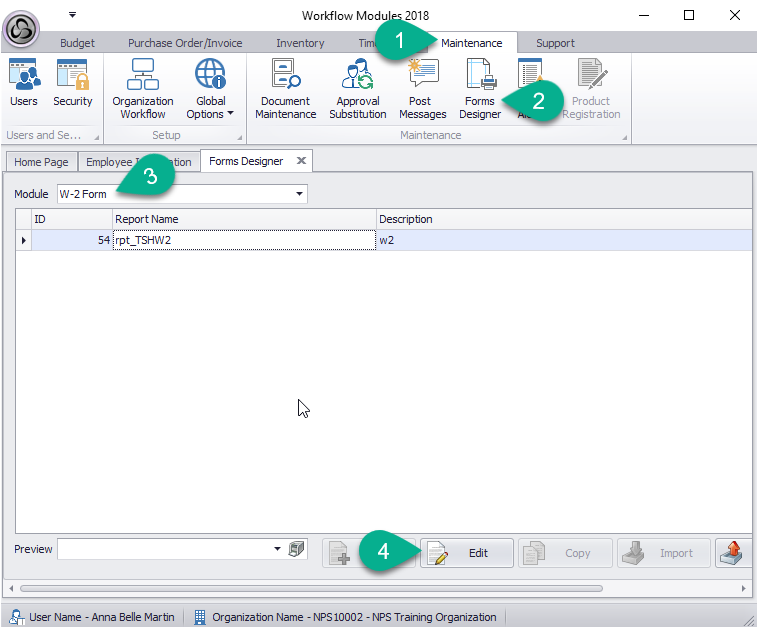Viewport: 757px width, 627px height.
Task: Click the horizontal scrollbar at the bottom
Action: pos(310,588)
